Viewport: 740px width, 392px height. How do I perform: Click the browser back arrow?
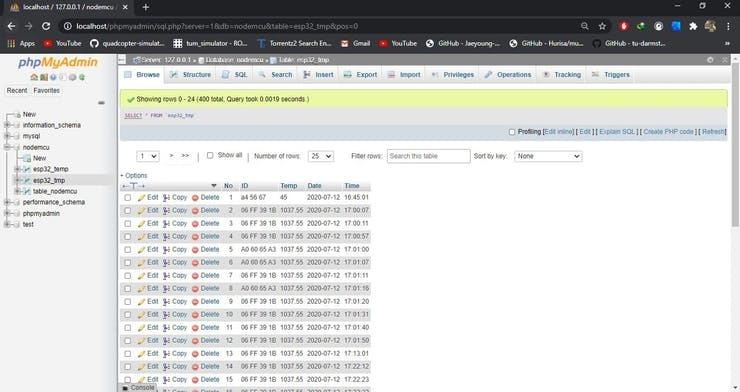click(x=11, y=26)
